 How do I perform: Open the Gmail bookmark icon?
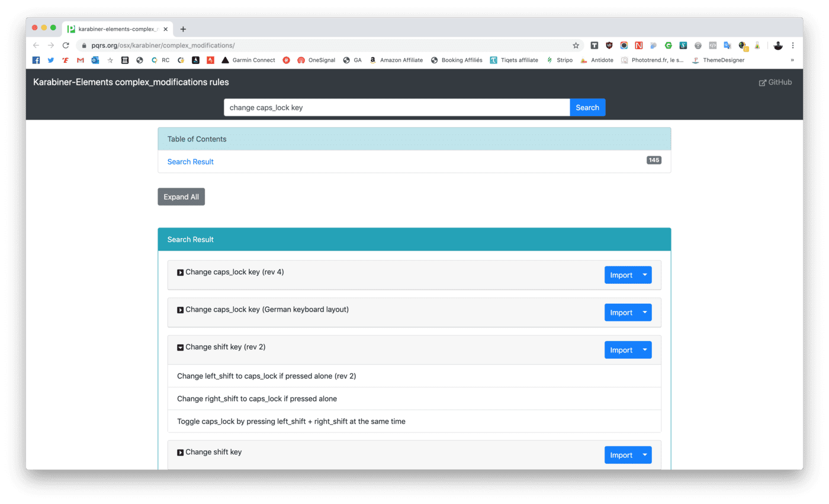(81, 60)
